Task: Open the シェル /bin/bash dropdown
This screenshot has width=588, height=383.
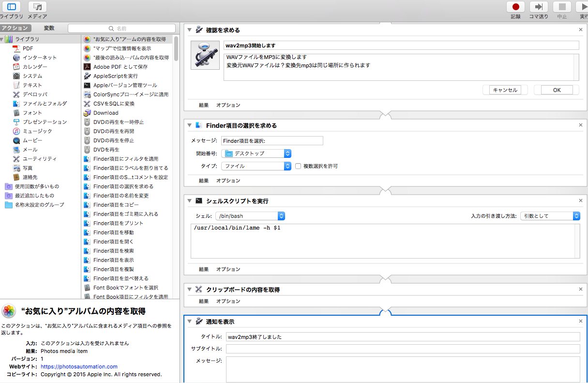Action: coord(250,216)
